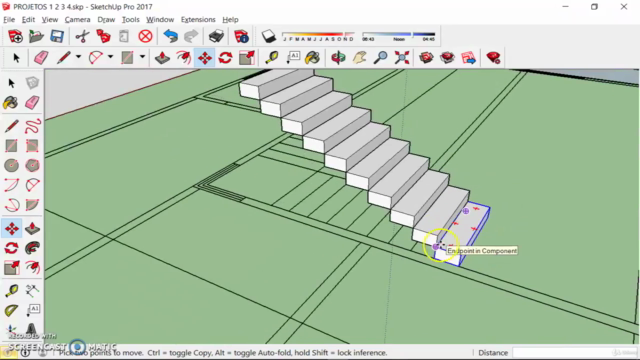
Task: Select the Freehand tool in Large Tool Set
Action: point(32,126)
